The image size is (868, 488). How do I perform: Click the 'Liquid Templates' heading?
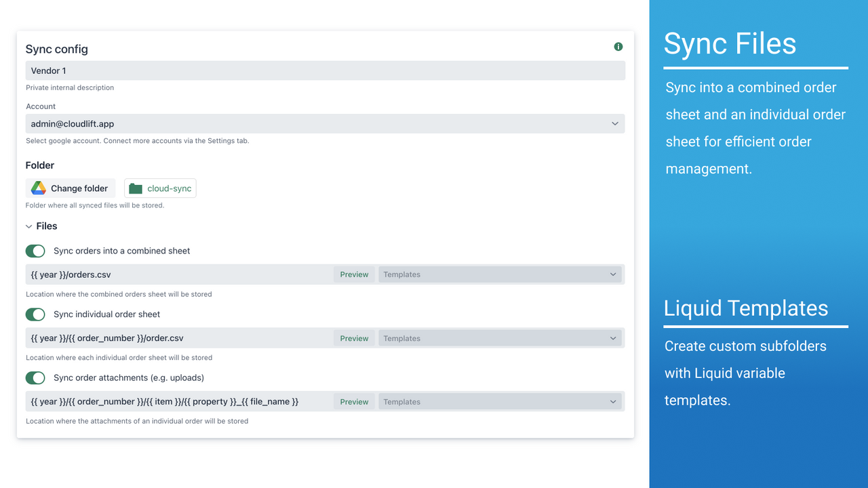coord(746,308)
